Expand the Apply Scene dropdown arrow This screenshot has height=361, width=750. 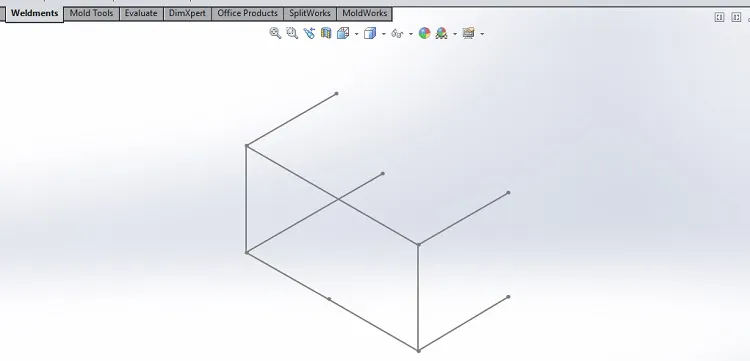pyautogui.click(x=455, y=34)
